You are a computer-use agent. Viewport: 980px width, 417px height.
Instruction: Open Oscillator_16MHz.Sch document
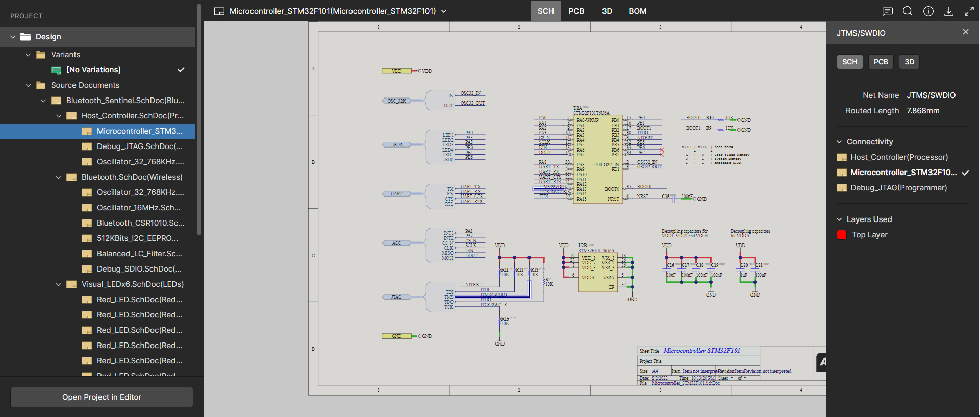pyautogui.click(x=139, y=208)
